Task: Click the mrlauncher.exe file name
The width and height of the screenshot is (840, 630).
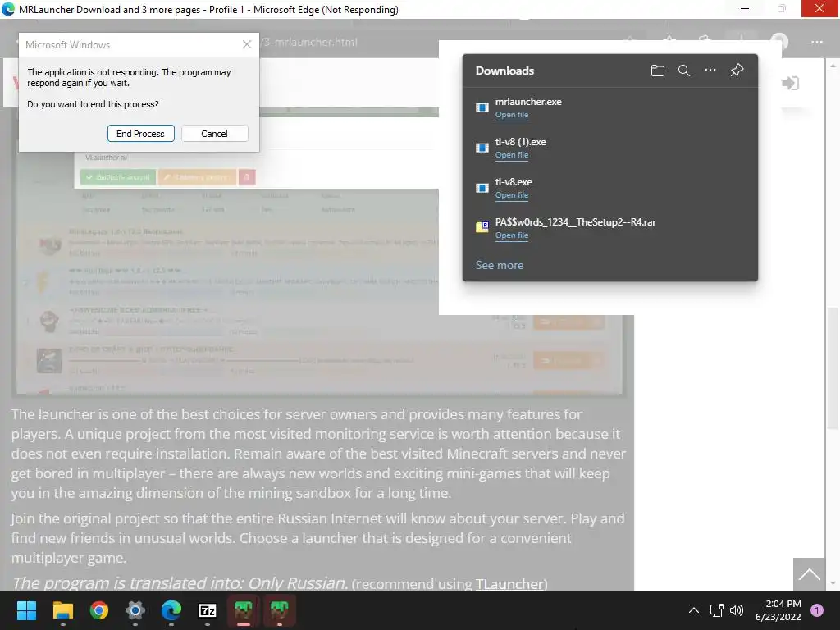Action: (x=528, y=102)
